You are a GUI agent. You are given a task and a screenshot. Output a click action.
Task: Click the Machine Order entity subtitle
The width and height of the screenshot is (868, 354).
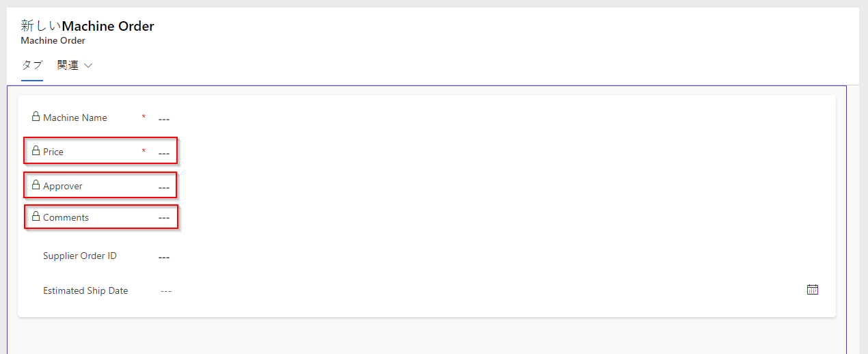(53, 41)
